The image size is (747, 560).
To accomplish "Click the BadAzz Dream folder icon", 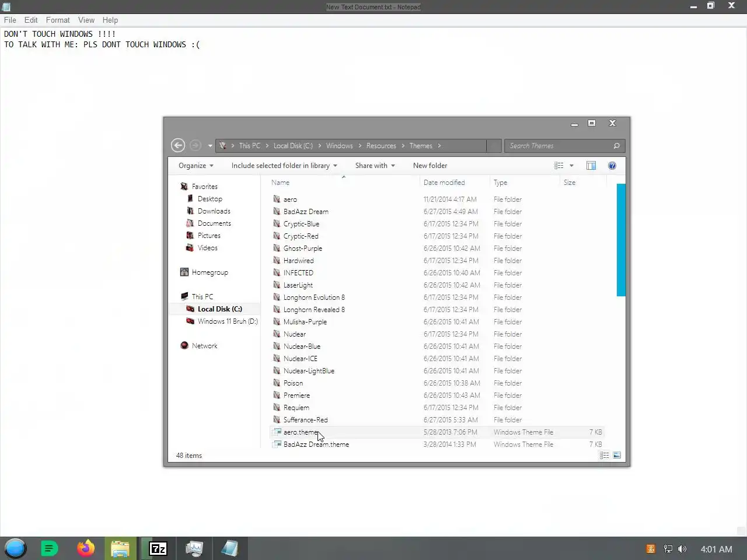I will pos(277,211).
